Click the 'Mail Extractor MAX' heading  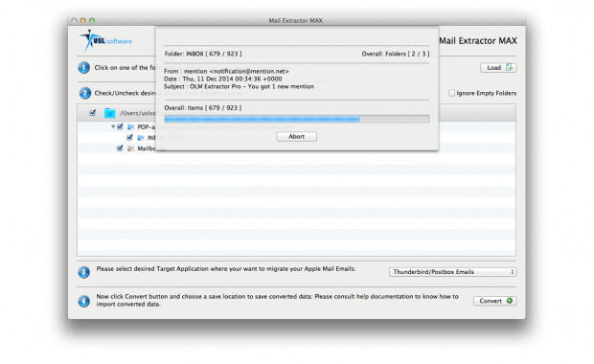click(478, 40)
